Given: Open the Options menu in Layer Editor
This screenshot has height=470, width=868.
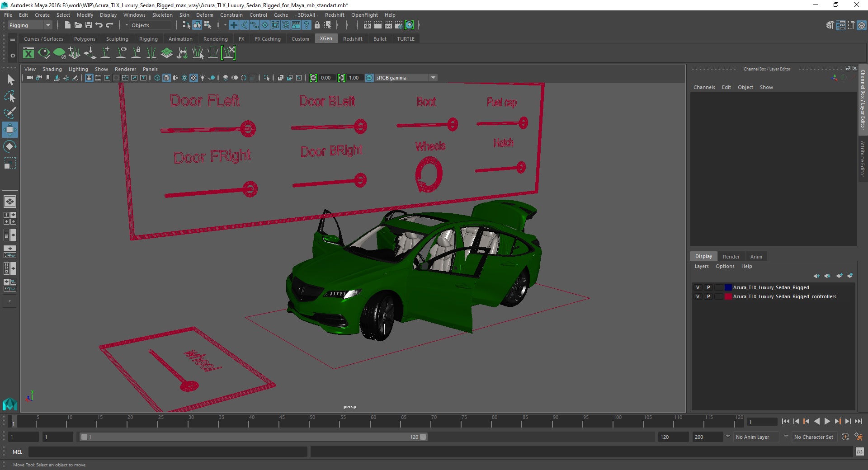Looking at the screenshot, I should pos(725,266).
